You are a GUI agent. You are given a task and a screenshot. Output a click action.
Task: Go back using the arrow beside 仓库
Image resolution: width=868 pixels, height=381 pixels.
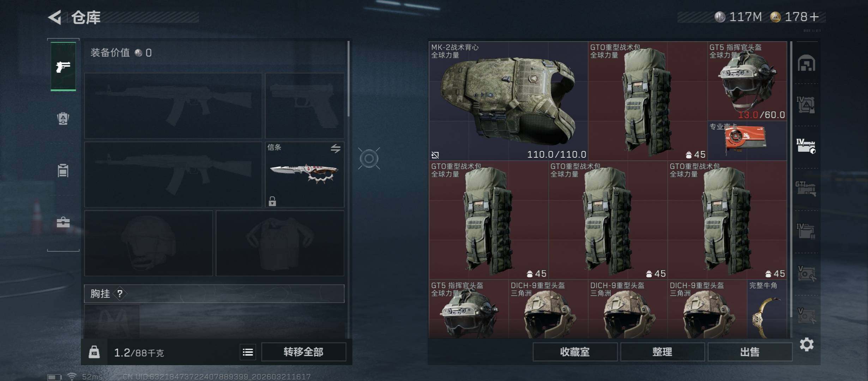tap(55, 17)
